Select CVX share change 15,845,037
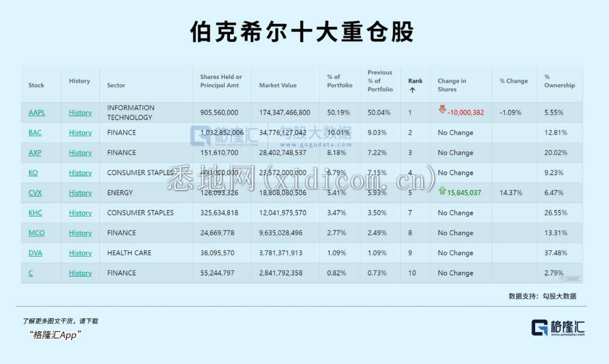609x364 pixels. [x=464, y=193]
